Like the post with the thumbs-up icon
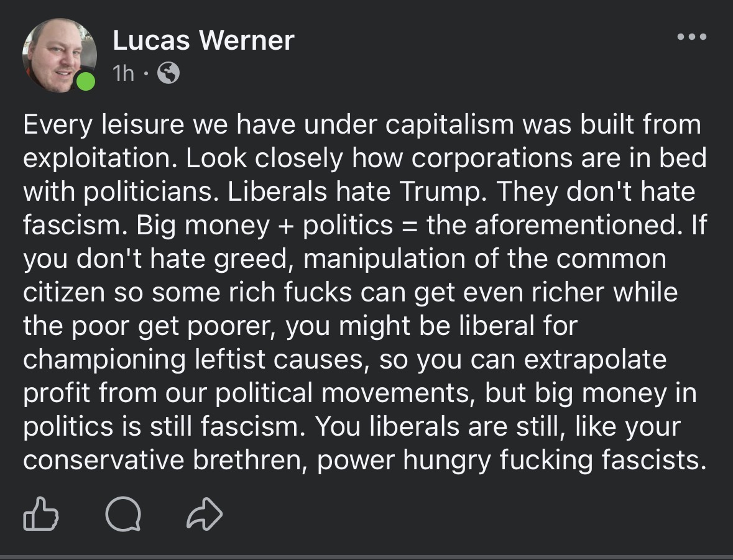 click(x=40, y=513)
